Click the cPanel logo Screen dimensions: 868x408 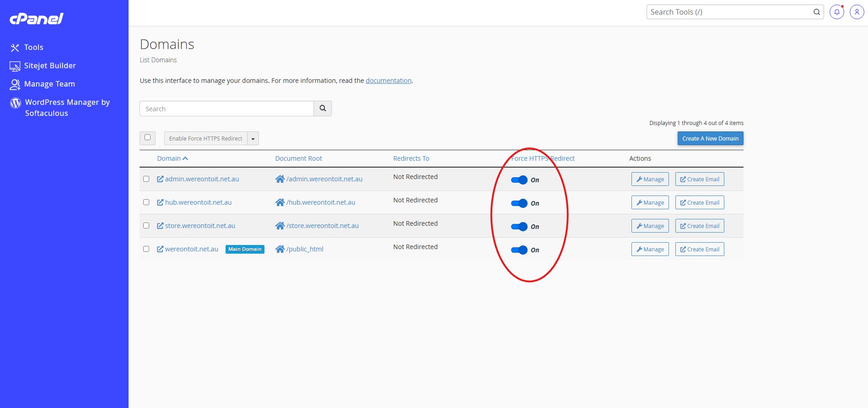point(37,18)
